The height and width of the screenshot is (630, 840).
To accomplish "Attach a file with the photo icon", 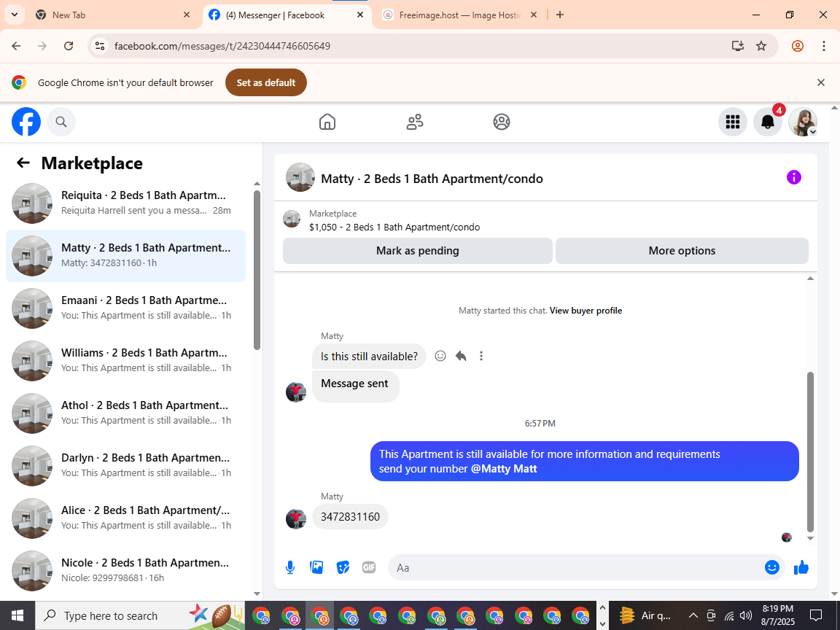I will pyautogui.click(x=316, y=567).
